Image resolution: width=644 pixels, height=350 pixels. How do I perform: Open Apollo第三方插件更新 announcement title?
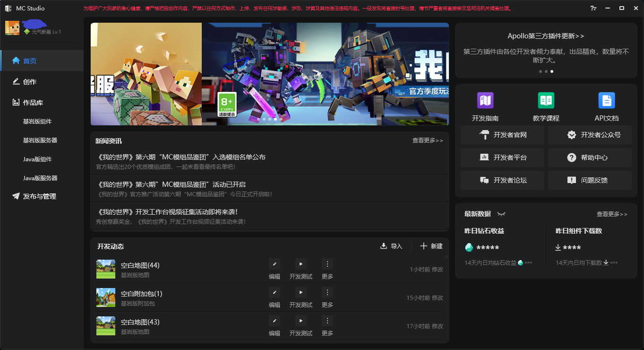[546, 36]
